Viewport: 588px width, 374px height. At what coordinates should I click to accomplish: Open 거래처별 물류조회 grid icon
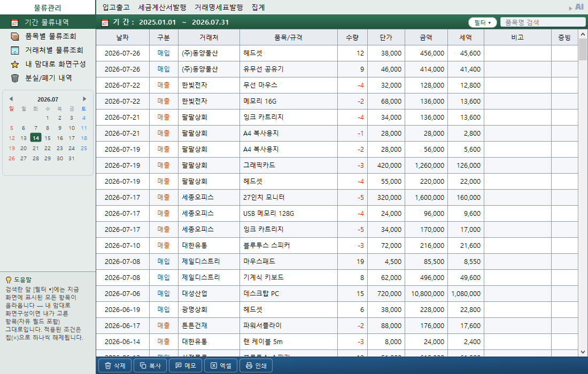click(x=14, y=50)
